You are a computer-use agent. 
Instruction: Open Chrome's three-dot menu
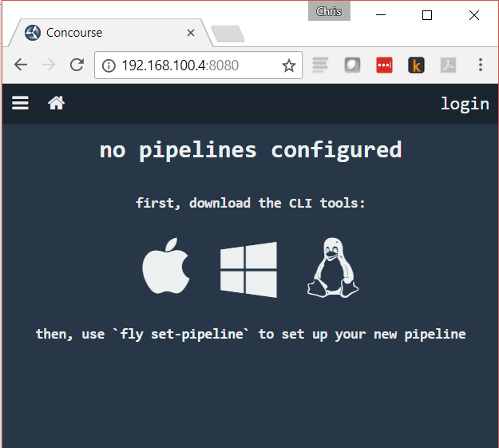point(481,65)
